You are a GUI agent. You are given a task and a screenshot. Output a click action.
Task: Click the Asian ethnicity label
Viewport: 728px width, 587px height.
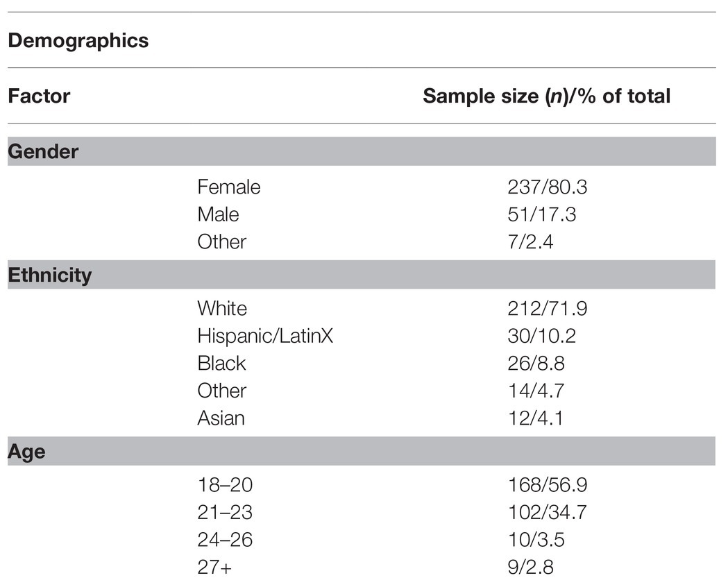tap(221, 418)
